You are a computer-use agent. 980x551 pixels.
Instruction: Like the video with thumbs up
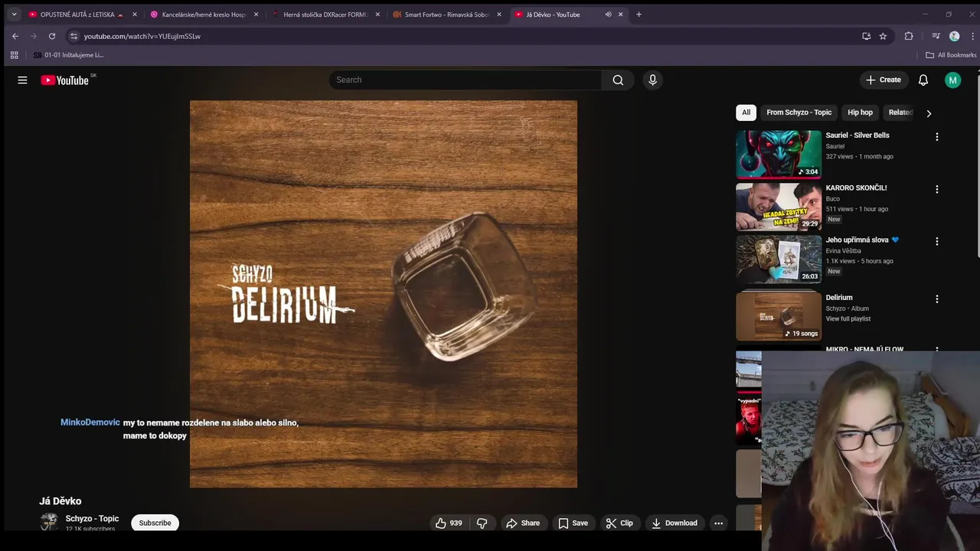click(449, 523)
